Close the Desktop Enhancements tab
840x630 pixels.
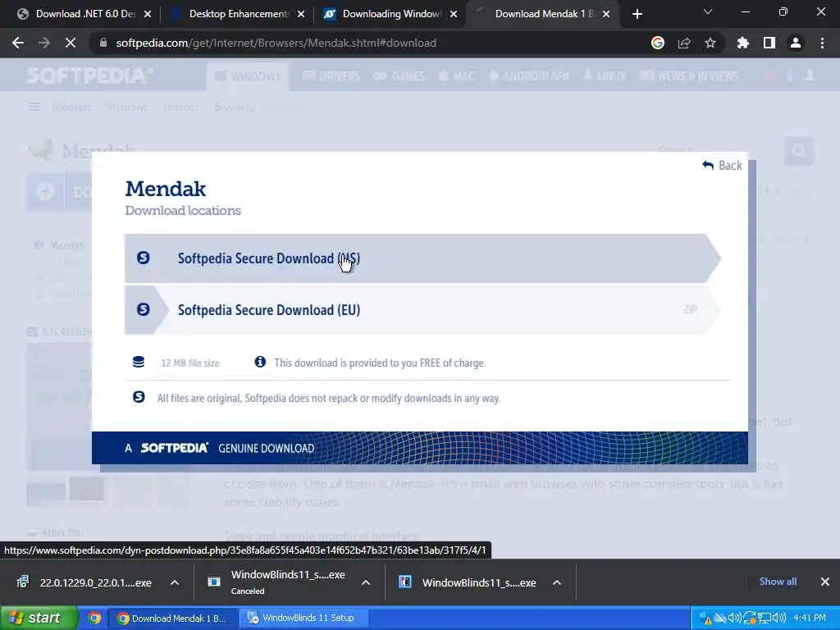coord(301,14)
